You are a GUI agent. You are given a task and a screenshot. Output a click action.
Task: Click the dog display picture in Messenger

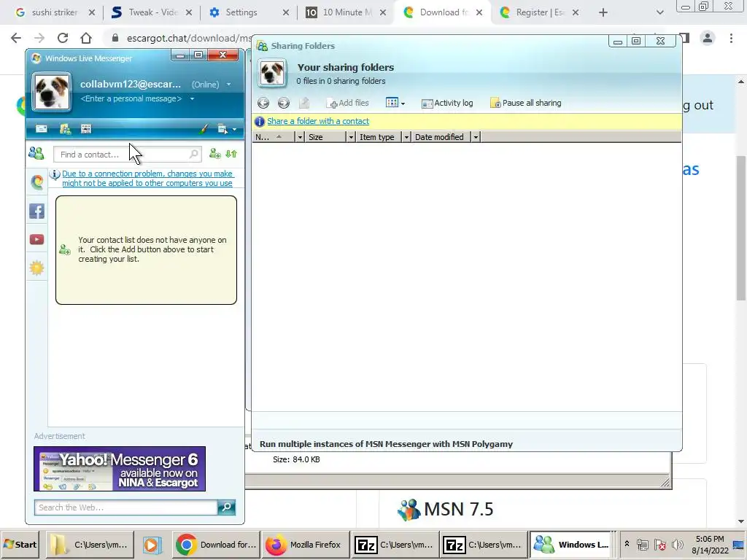(x=51, y=91)
